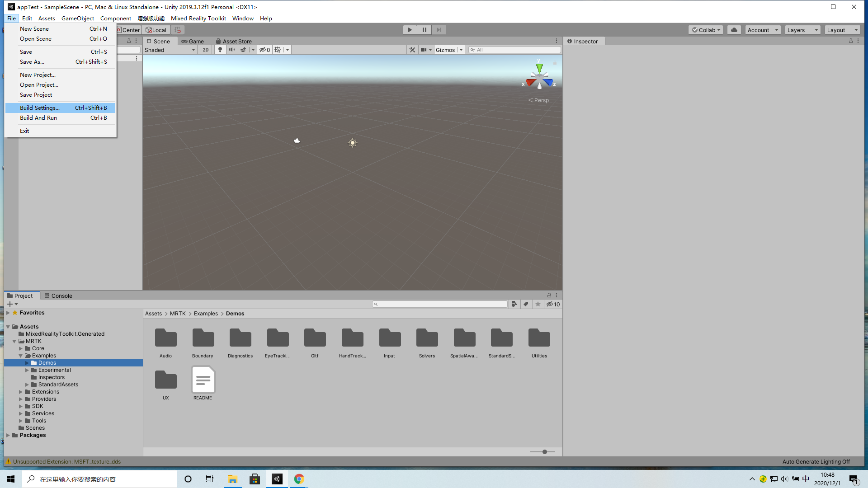Click the filter by type icon in Project window
The image size is (868, 488).
point(514,304)
